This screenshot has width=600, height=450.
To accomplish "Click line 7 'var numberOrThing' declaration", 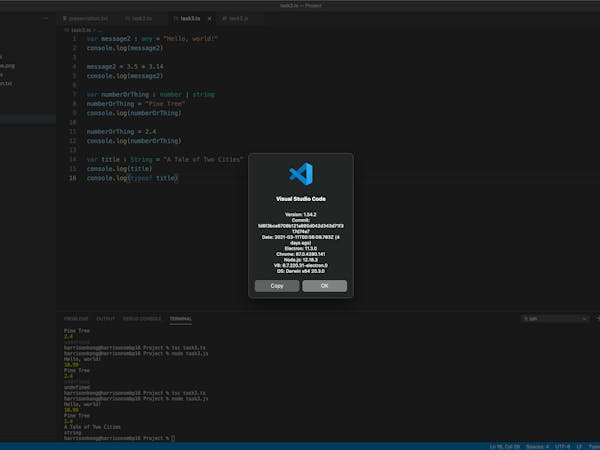I will 150,95.
